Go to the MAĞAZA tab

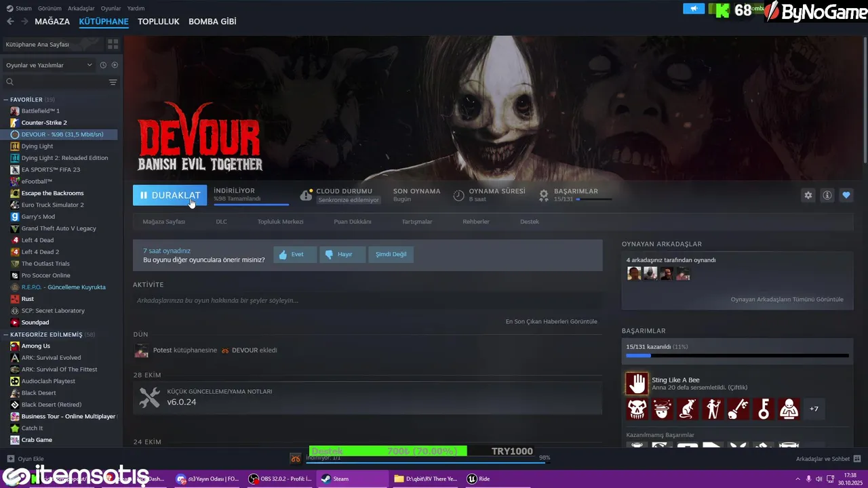coord(52,22)
